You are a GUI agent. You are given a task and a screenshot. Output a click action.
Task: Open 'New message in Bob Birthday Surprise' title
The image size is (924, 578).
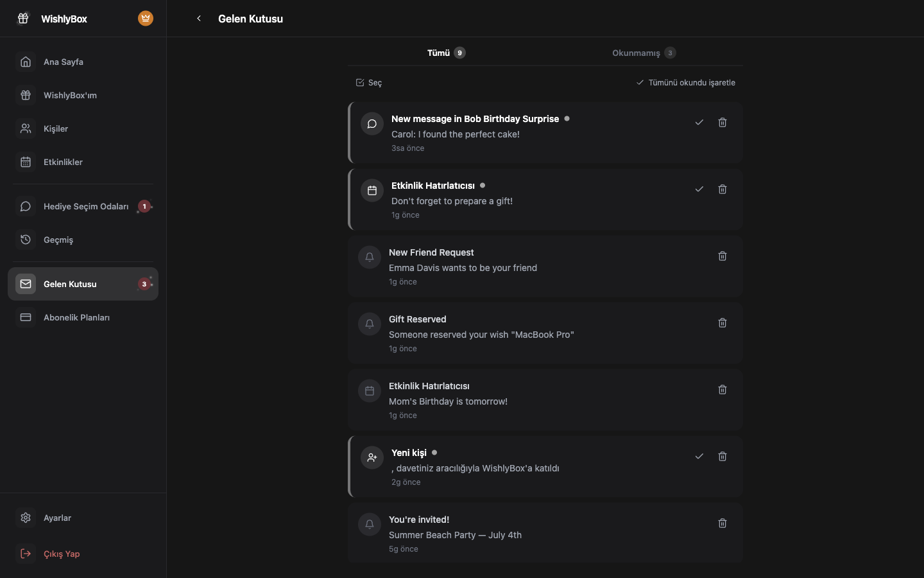[475, 119]
